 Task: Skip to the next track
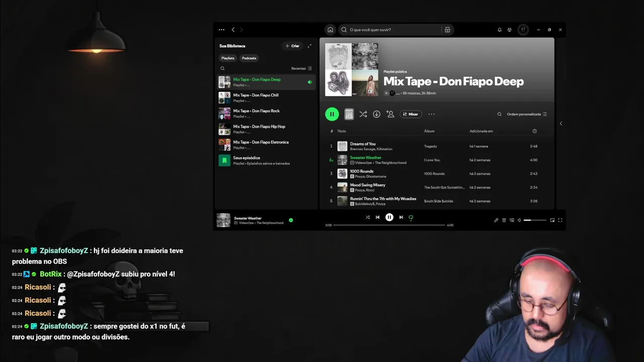(401, 217)
